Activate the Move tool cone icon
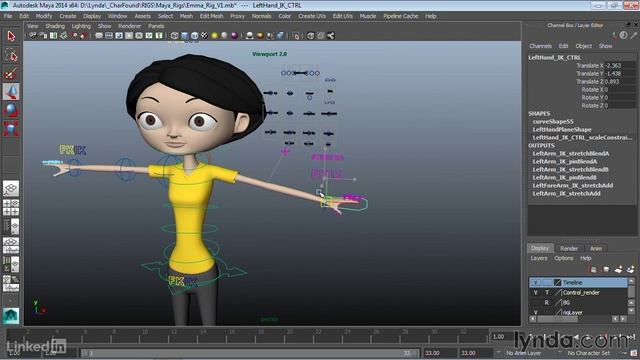This screenshot has height=360, width=640. (11, 92)
